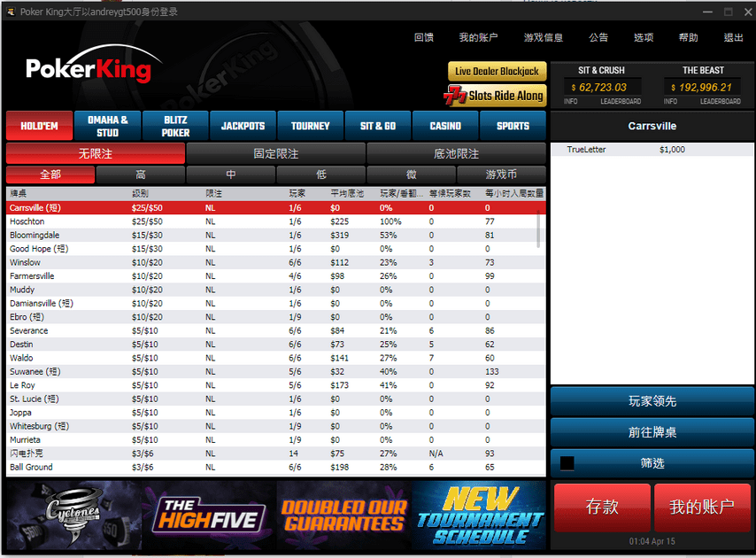
Task: Open the Cyclones promo banner
Action: (x=73, y=515)
